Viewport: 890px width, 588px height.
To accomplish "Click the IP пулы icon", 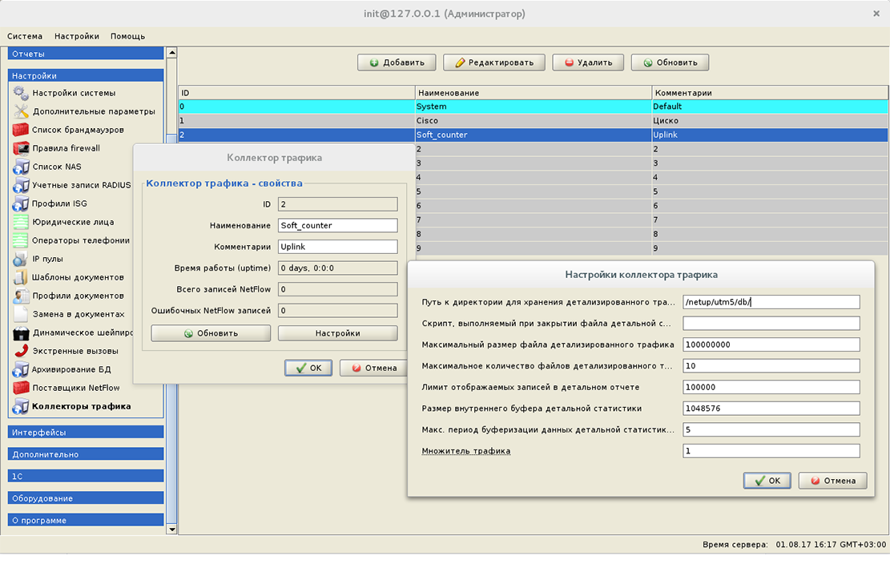I will 21,259.
